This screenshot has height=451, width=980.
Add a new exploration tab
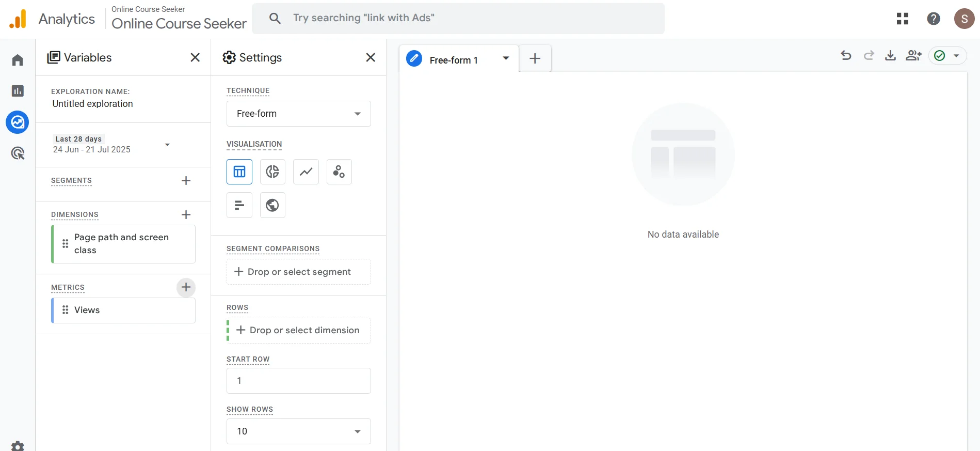[535, 58]
